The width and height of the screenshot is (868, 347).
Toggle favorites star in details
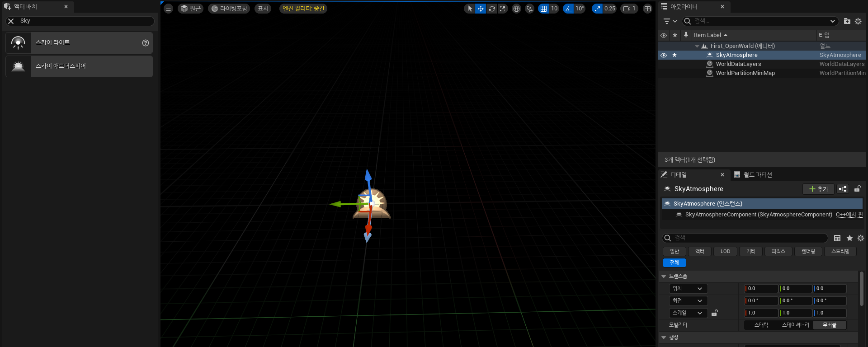[x=849, y=238]
